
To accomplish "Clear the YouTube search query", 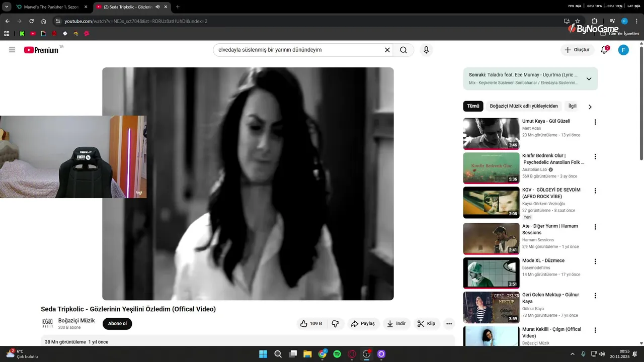I will pyautogui.click(x=387, y=50).
